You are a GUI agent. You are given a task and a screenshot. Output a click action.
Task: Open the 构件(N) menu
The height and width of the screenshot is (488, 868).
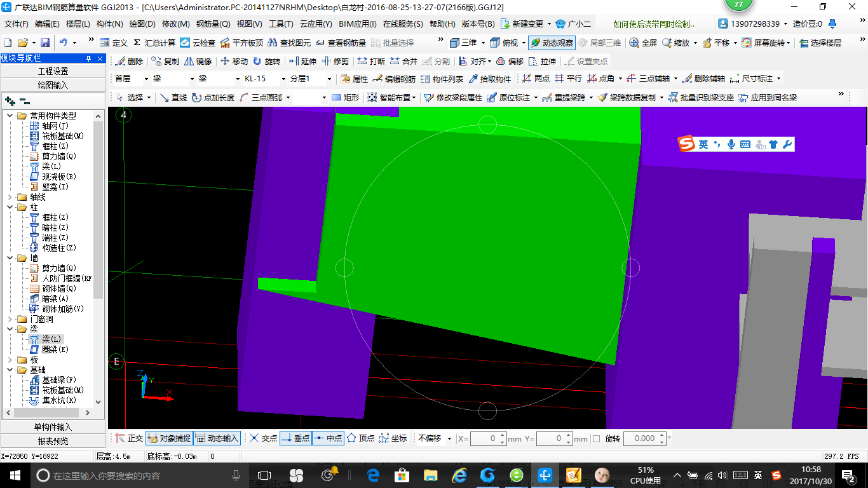click(x=109, y=24)
